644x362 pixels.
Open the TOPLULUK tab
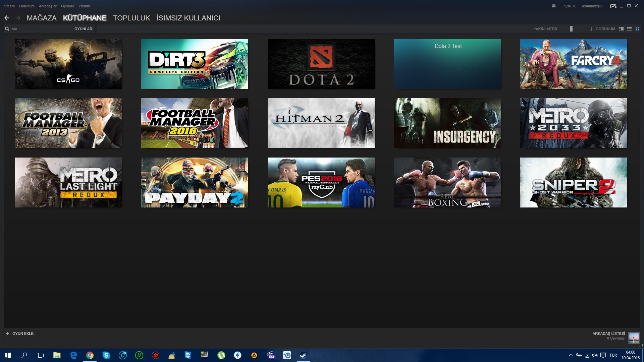click(x=131, y=18)
